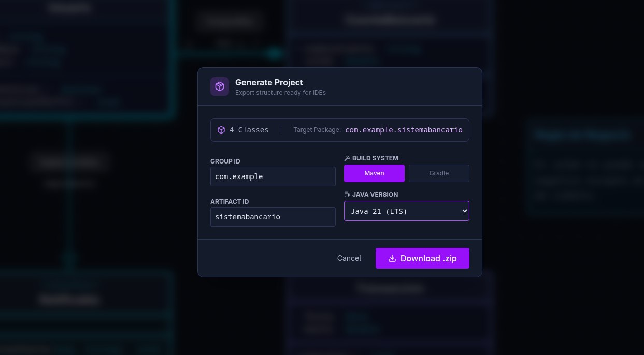Click the Target Package label text
Viewport: 644px width, 355px height.
(x=317, y=130)
